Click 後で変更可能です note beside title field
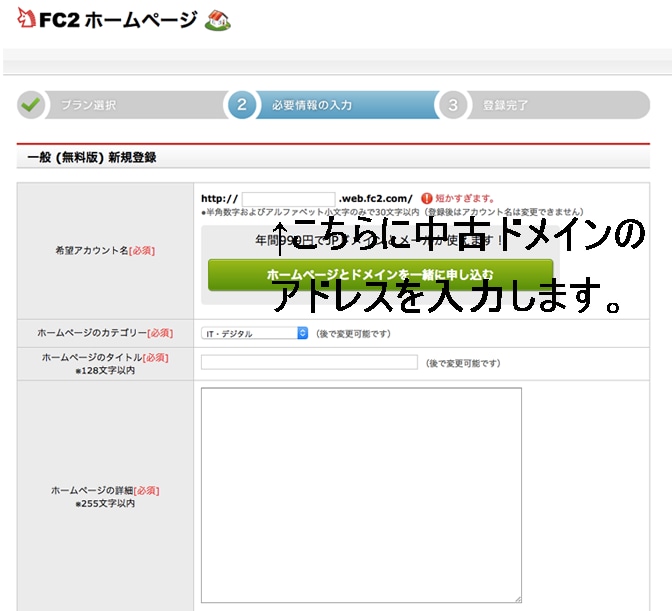This screenshot has height=611, width=672. pyautogui.click(x=463, y=363)
